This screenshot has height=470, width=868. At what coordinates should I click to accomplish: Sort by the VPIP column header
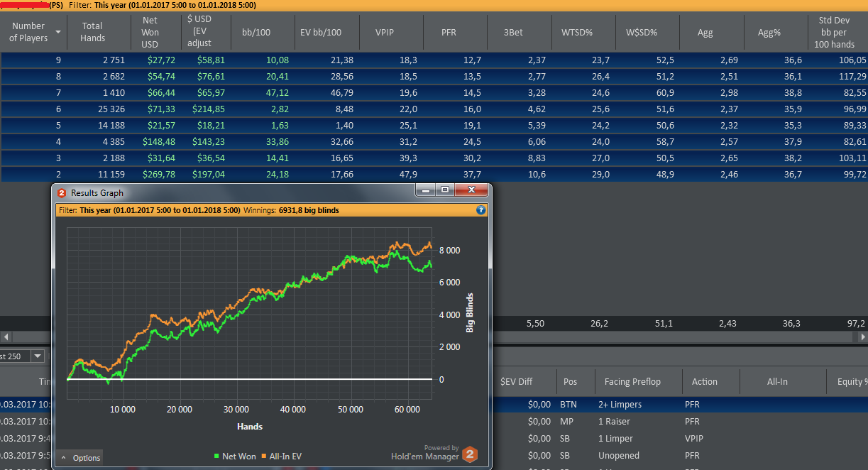390,32
